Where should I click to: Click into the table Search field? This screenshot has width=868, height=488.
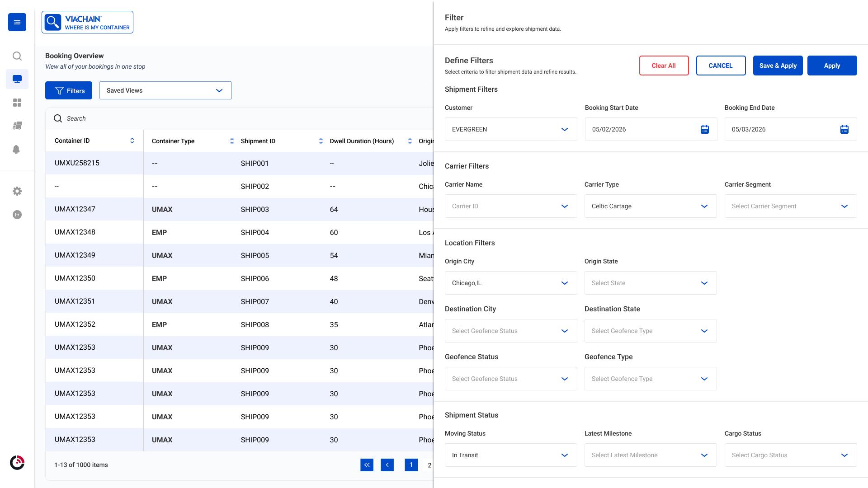coord(240,118)
